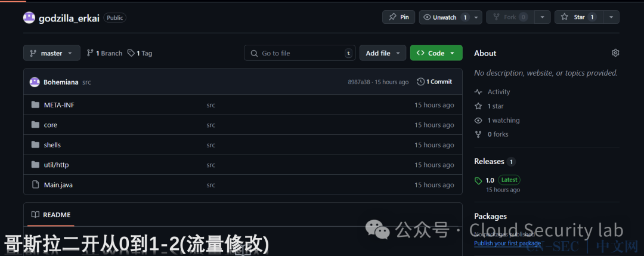The width and height of the screenshot is (644, 256).
Task: Open the core folder name
Action: click(x=51, y=125)
